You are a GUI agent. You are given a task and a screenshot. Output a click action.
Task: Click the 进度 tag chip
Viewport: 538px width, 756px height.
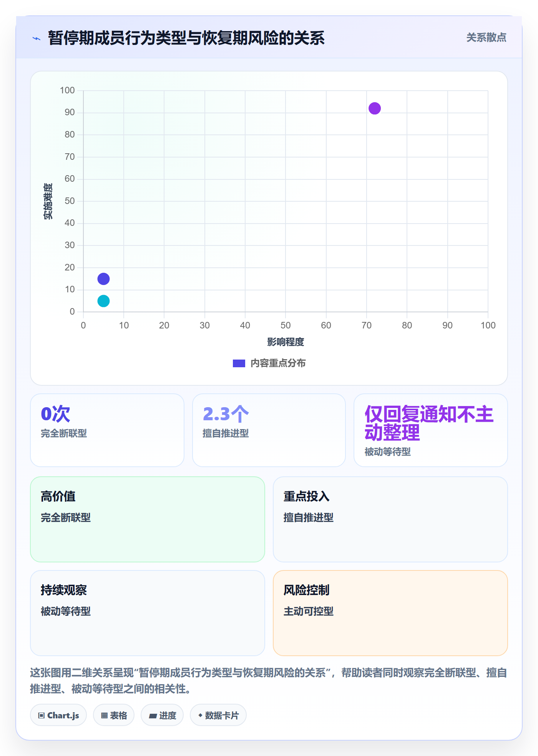162,715
